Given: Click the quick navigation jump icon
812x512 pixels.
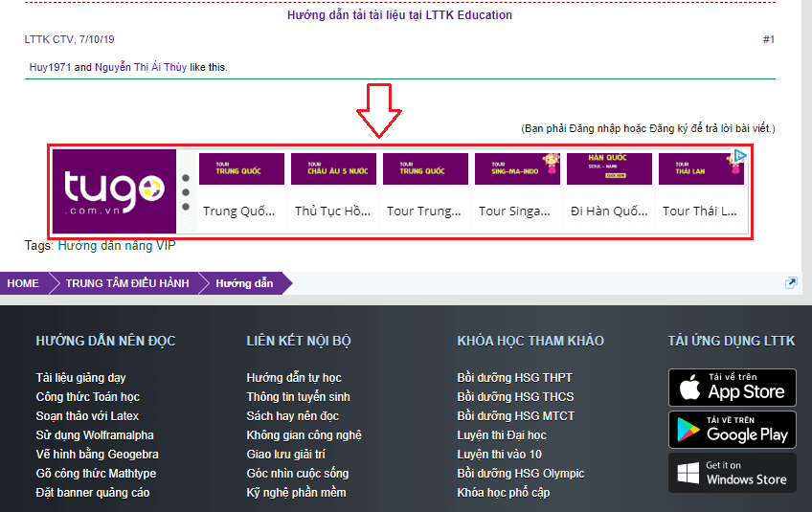Looking at the screenshot, I should tap(791, 282).
